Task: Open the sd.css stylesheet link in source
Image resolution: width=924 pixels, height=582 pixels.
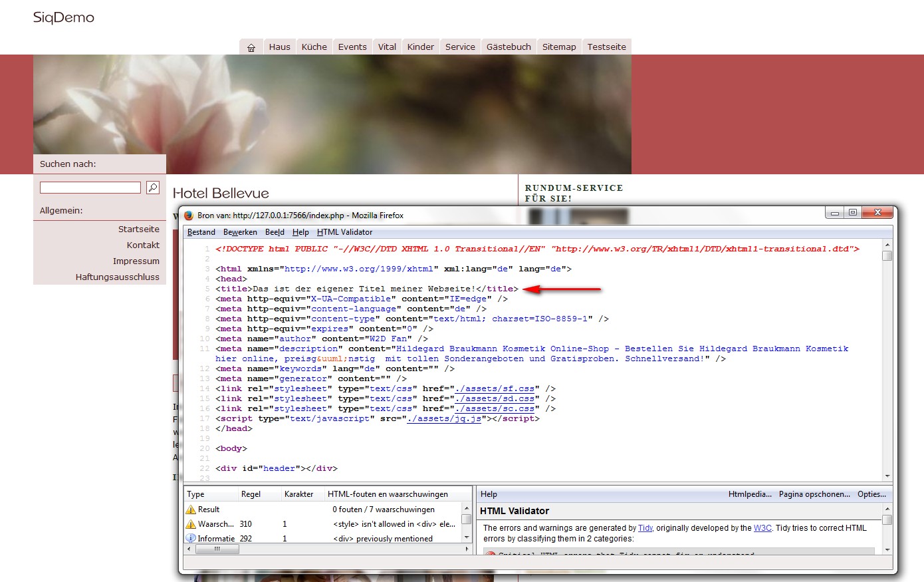Action: point(495,398)
